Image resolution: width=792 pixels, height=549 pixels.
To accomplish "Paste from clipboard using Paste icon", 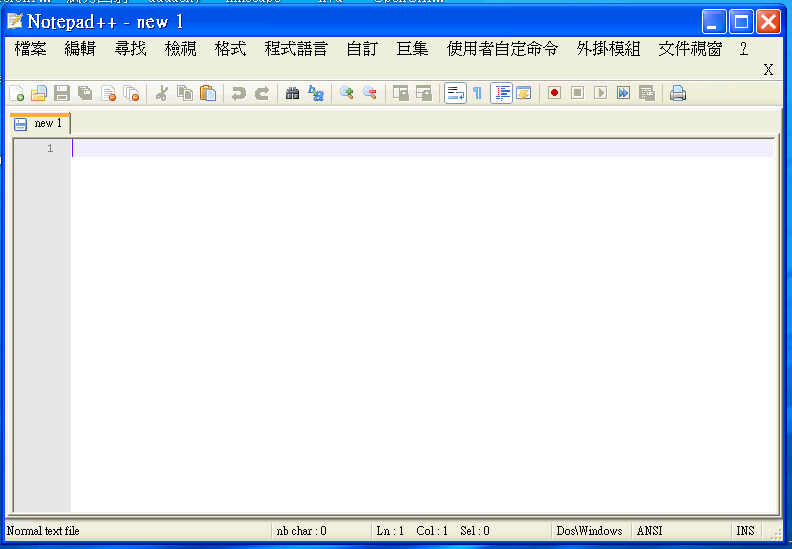I will 208,93.
